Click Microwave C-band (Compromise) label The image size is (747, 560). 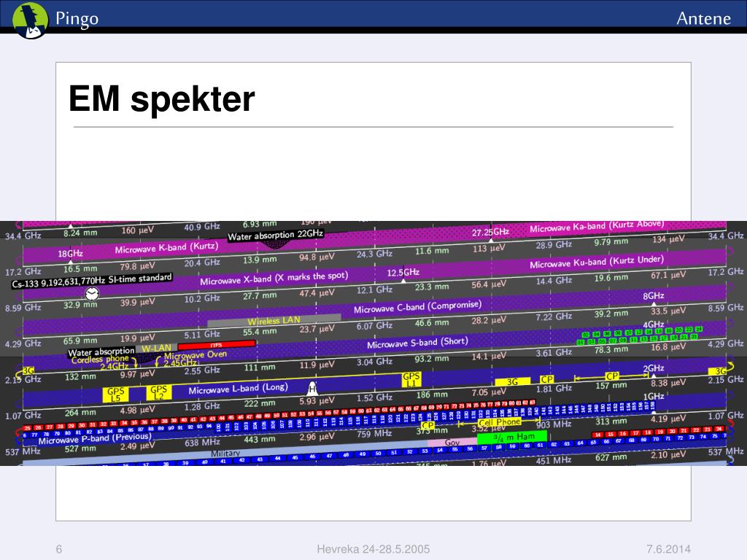click(417, 307)
